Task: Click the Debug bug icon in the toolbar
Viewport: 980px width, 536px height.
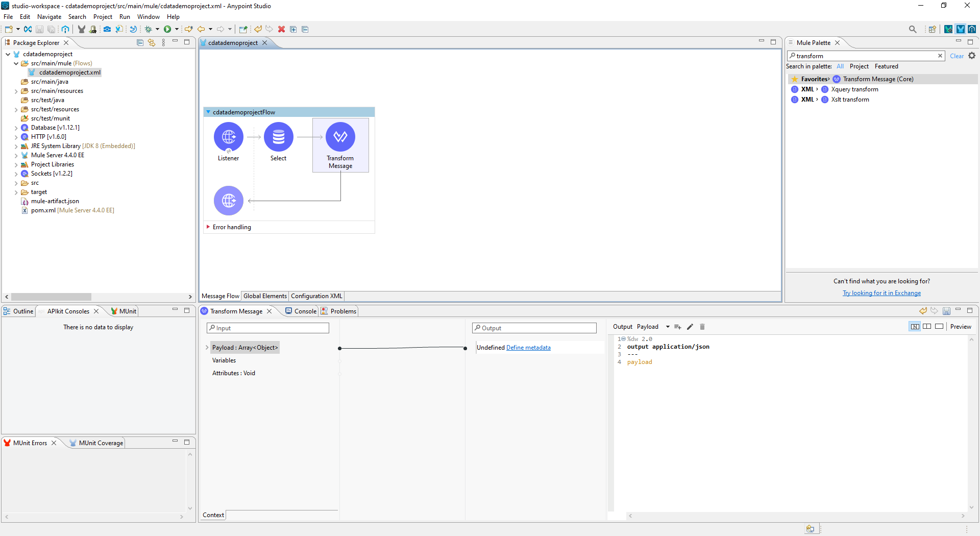Action: 149,29
